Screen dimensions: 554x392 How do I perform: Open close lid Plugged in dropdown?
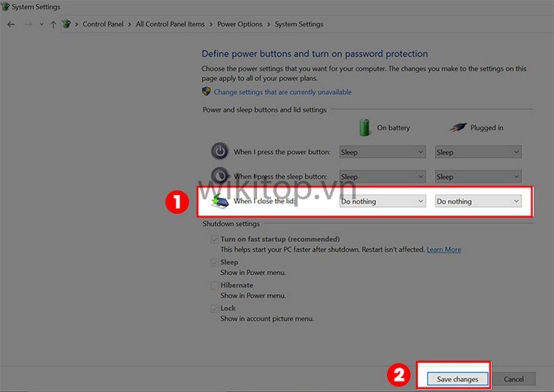[x=478, y=201]
